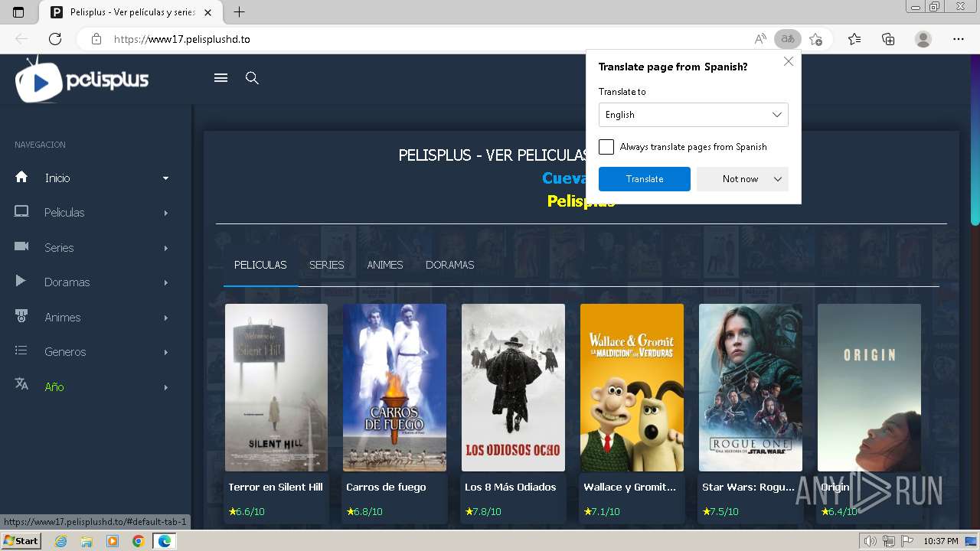980x551 pixels.
Task: Add this page to favorites
Action: [x=816, y=39]
